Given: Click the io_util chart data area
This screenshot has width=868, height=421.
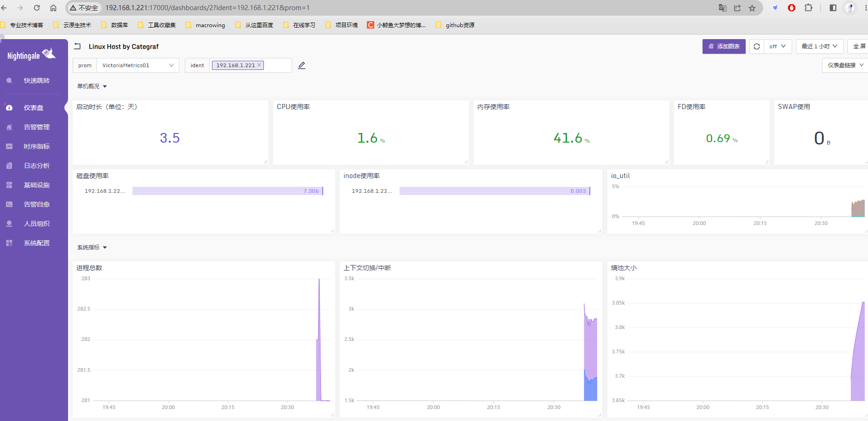Looking at the screenshot, I should [x=858, y=209].
